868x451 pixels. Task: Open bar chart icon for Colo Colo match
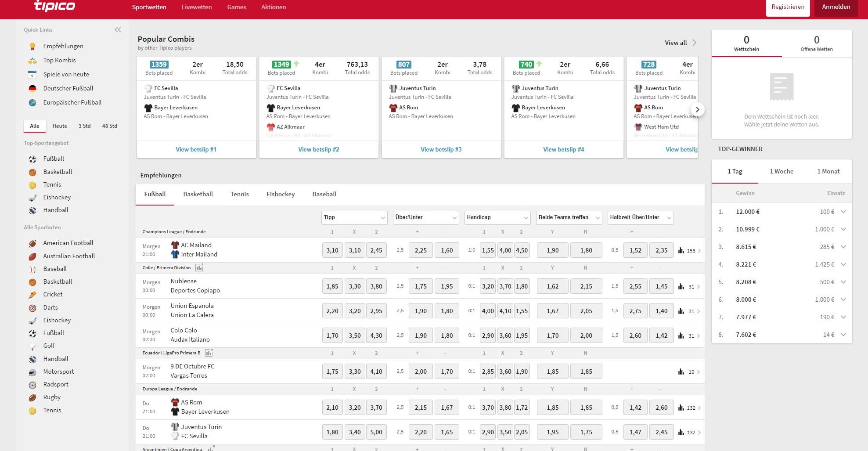click(681, 336)
